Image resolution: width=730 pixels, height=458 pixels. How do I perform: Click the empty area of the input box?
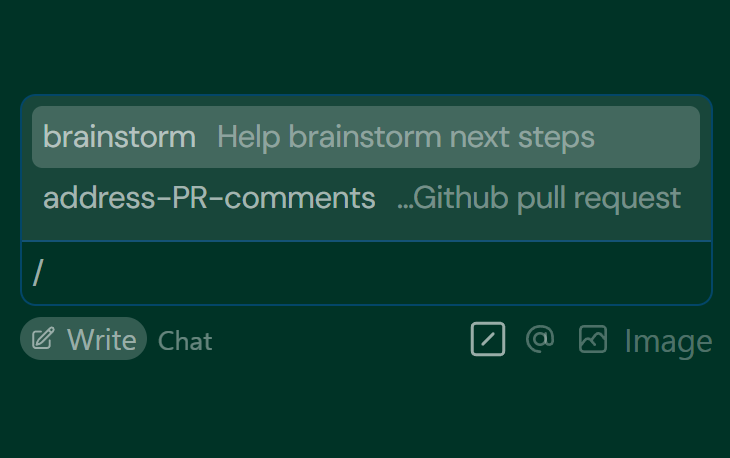pyautogui.click(x=400, y=273)
